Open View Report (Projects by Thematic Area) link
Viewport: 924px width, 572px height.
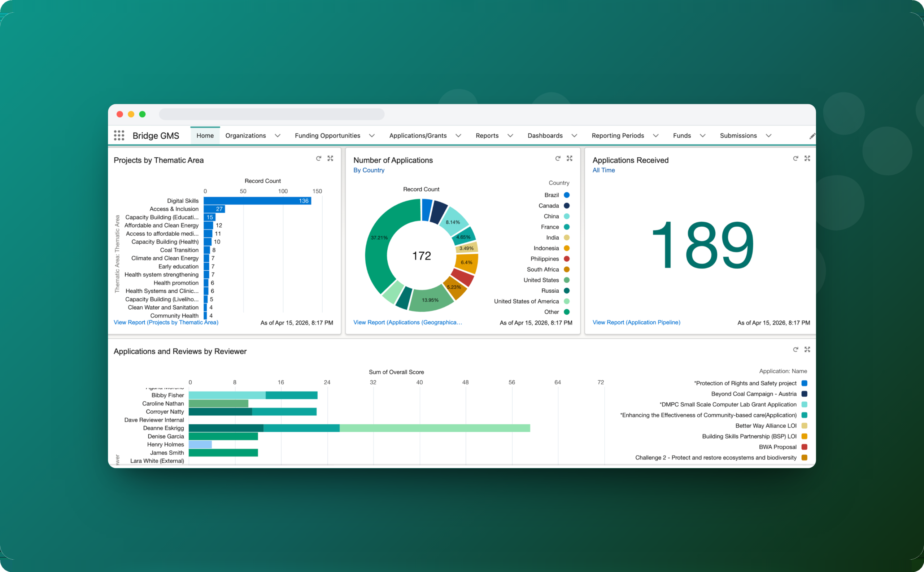point(166,322)
